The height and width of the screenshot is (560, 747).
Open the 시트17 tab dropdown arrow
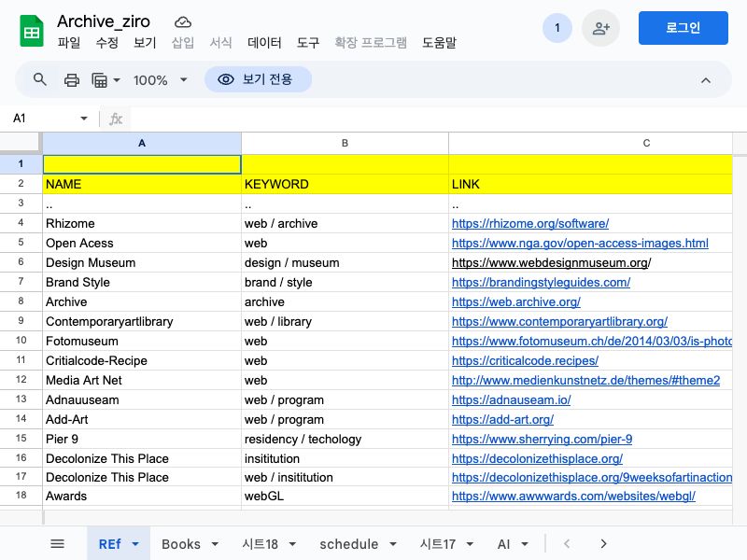(x=470, y=544)
